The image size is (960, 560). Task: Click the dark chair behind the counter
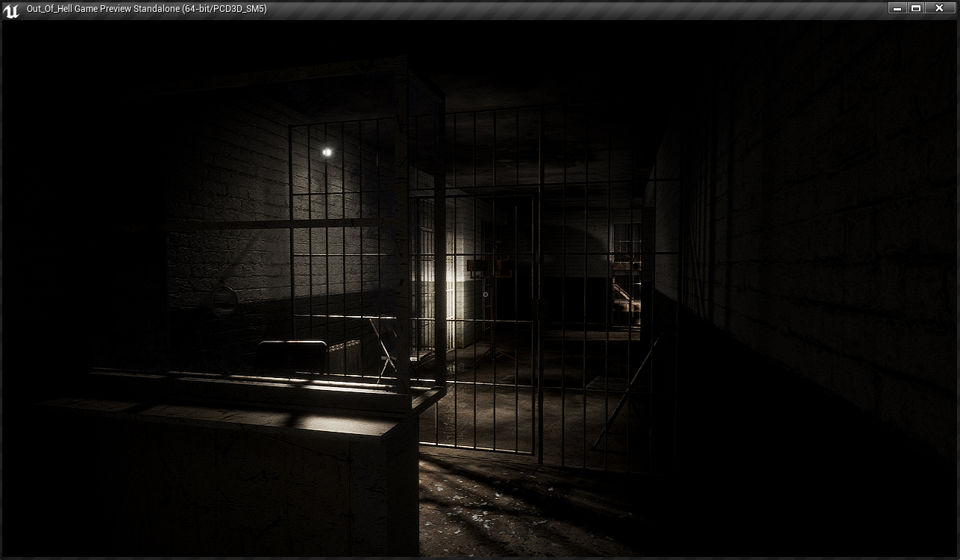coord(292,356)
